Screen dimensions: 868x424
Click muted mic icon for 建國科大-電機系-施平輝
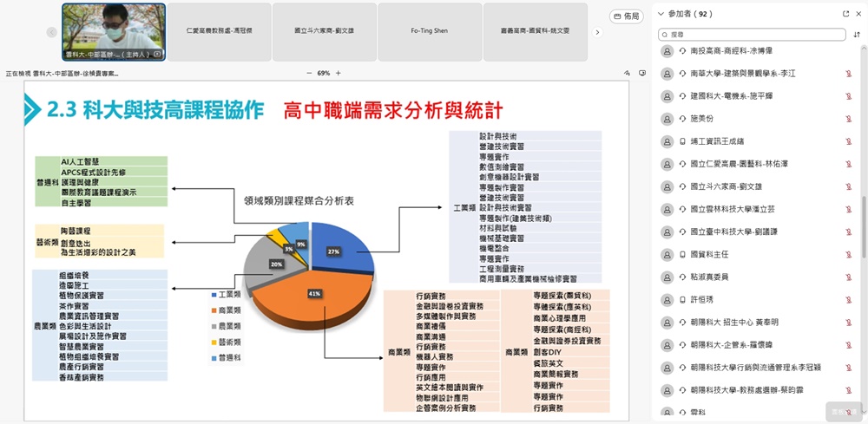(x=849, y=96)
